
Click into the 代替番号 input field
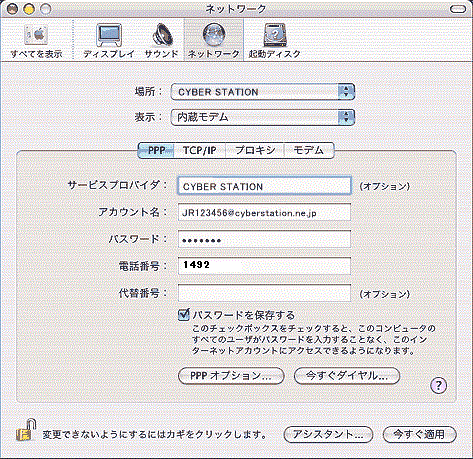point(264,293)
